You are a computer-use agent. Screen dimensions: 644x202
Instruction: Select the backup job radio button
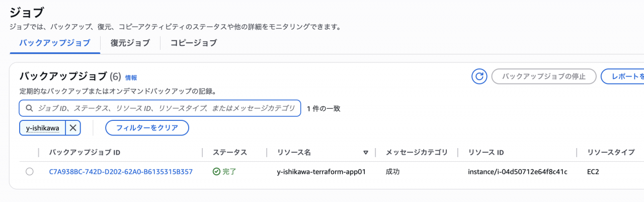pyautogui.click(x=30, y=172)
